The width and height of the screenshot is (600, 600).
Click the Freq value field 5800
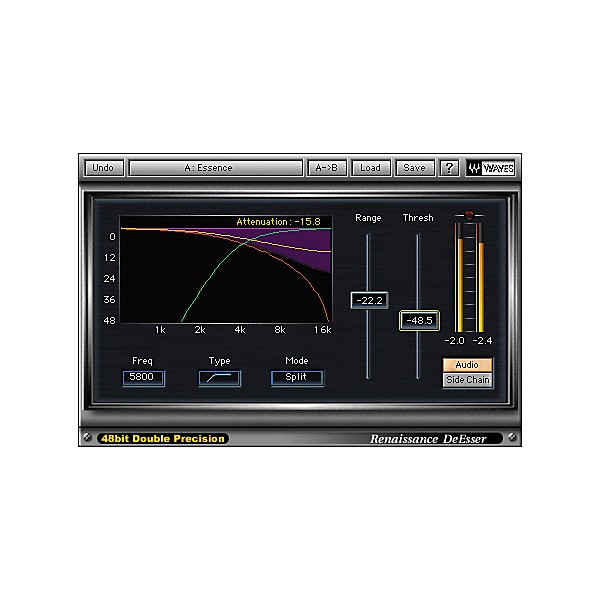143,378
